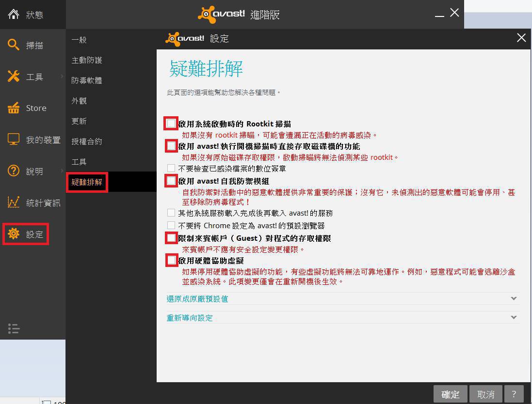The image size is (532, 404).
Task: Click warning 來賓帳戶不應有安全設定變更權限
Action: pos(243,249)
